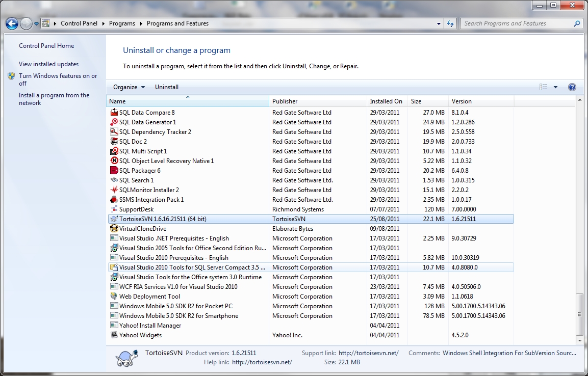Click the SQL Data Compare 8 icon
The height and width of the screenshot is (376, 588).
[x=114, y=112]
